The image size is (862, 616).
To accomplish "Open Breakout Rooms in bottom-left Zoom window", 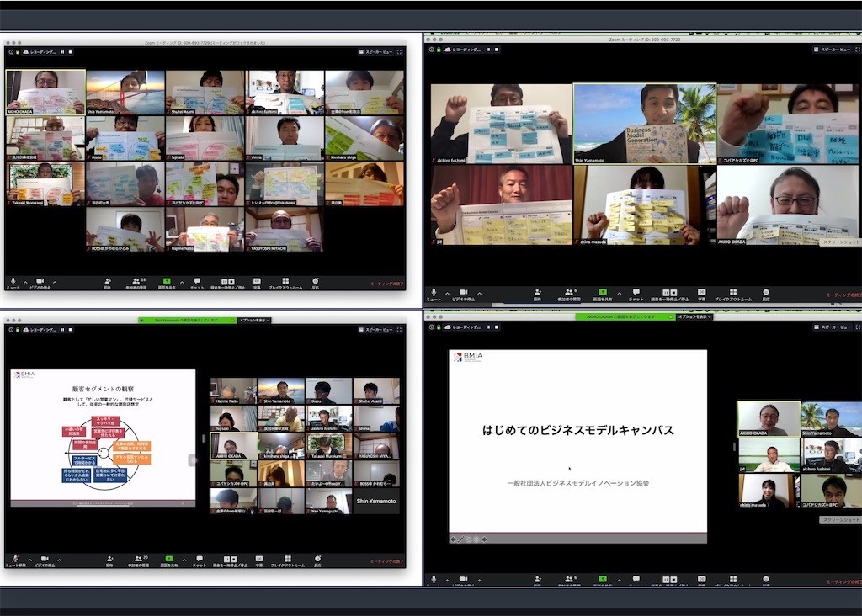I will pos(288,560).
